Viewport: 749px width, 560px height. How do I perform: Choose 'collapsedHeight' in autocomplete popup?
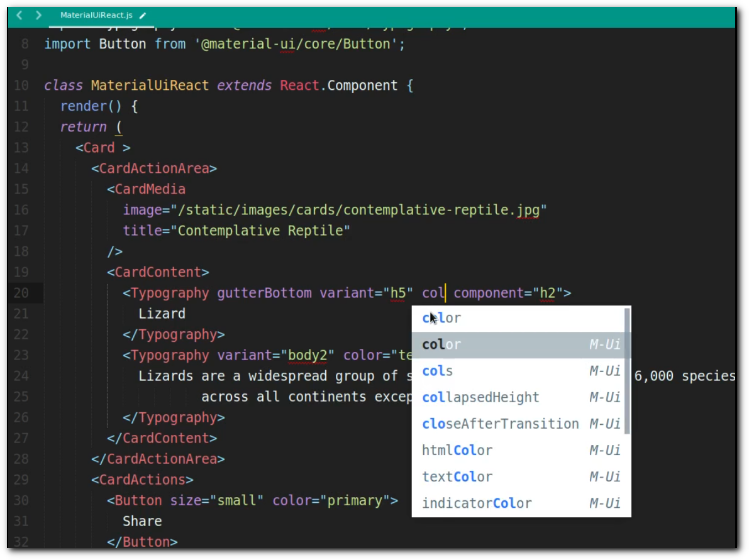point(480,397)
